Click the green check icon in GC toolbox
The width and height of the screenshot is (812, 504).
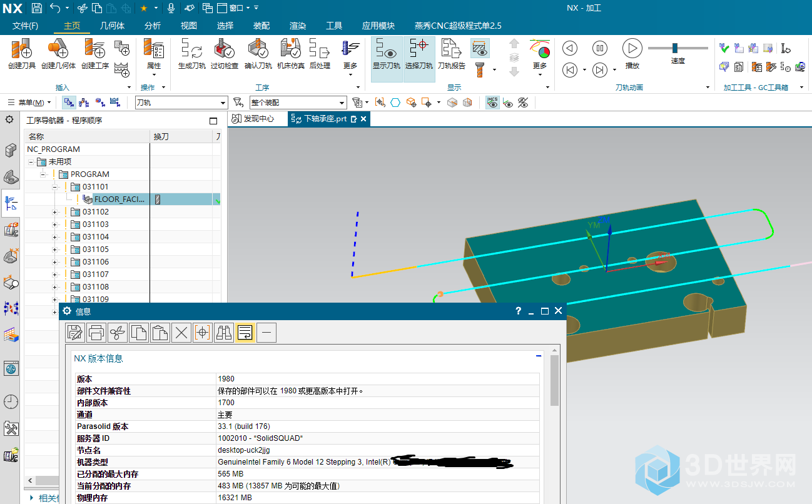click(x=724, y=48)
